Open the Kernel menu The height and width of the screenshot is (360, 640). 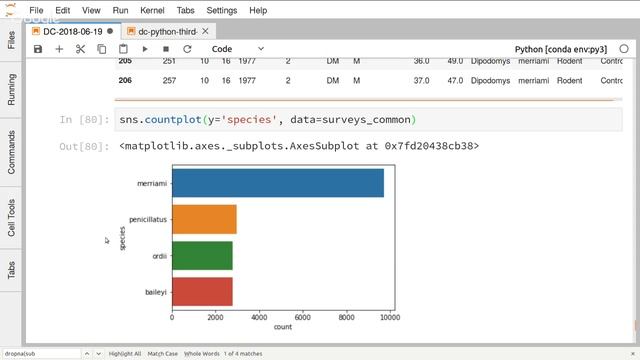[x=152, y=11]
